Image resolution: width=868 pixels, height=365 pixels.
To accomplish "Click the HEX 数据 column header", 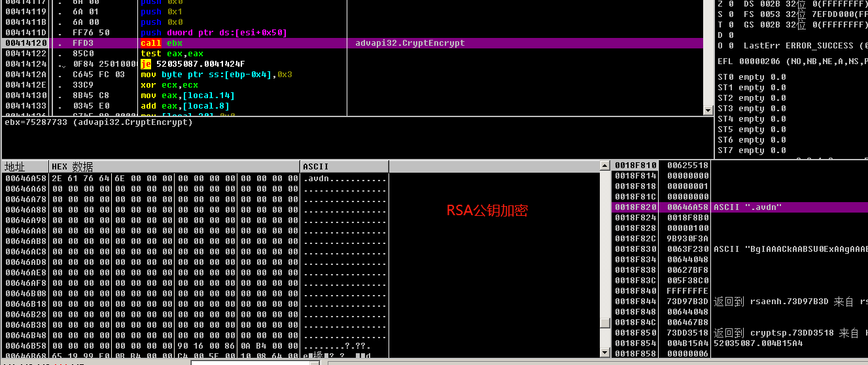I will tap(174, 166).
